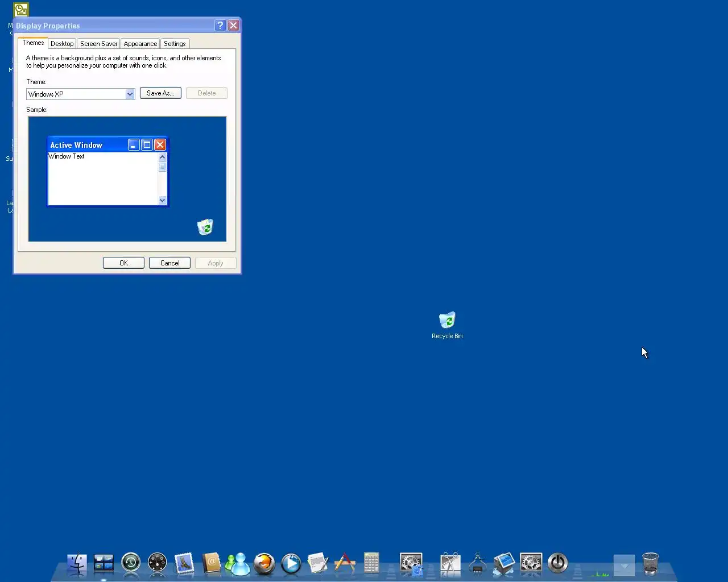
Task: Launch the Spaces desktop grid dock icon
Action: [x=104, y=563]
